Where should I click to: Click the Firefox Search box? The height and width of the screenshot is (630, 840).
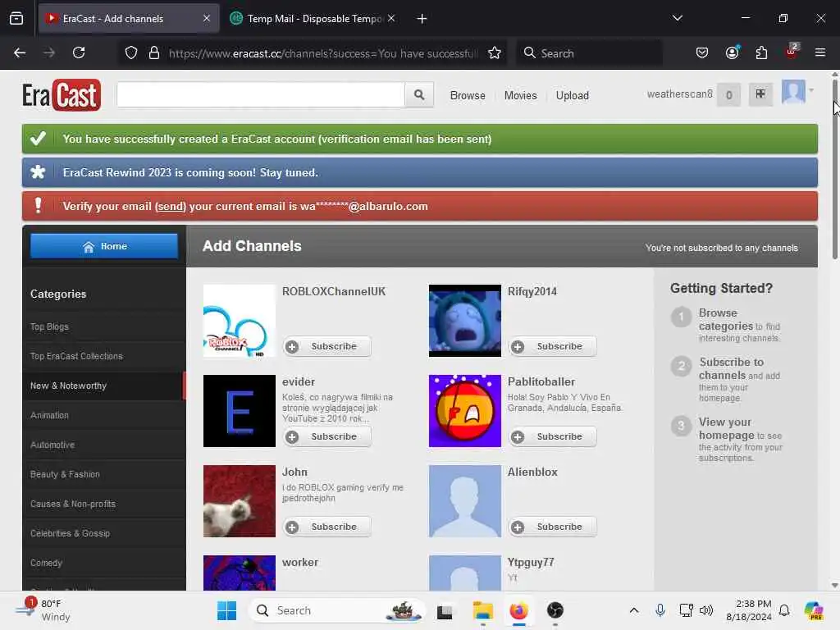(589, 52)
